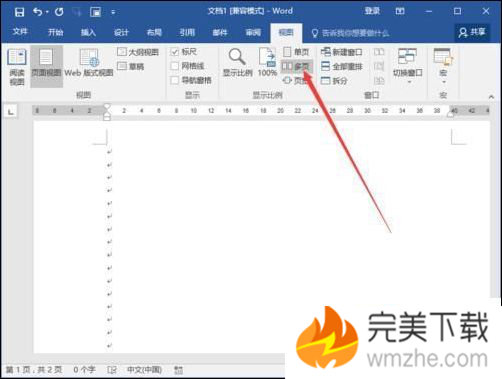Open 切换窗口 switch windows dropdown
The image size is (502, 379).
click(408, 65)
